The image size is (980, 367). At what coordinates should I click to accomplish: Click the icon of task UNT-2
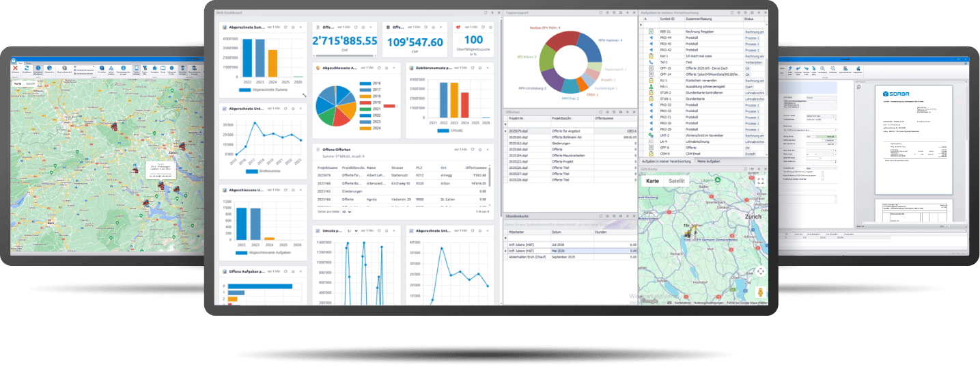click(651, 135)
